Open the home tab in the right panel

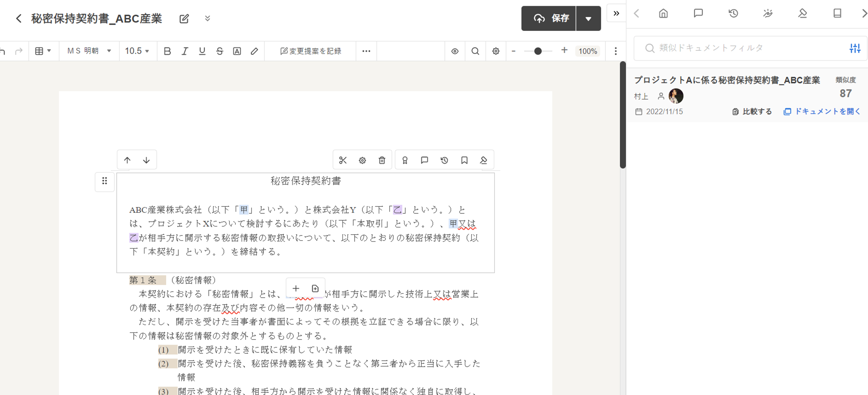663,13
